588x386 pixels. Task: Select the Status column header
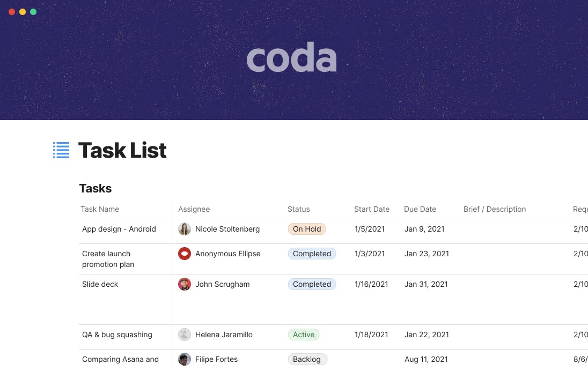298,209
